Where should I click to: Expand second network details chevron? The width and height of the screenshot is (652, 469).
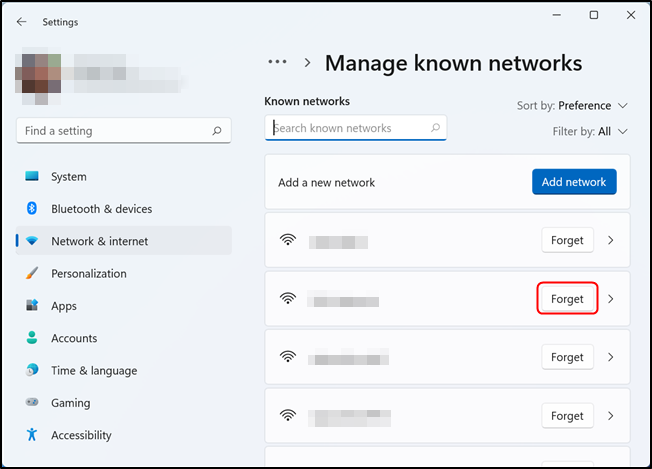point(610,299)
